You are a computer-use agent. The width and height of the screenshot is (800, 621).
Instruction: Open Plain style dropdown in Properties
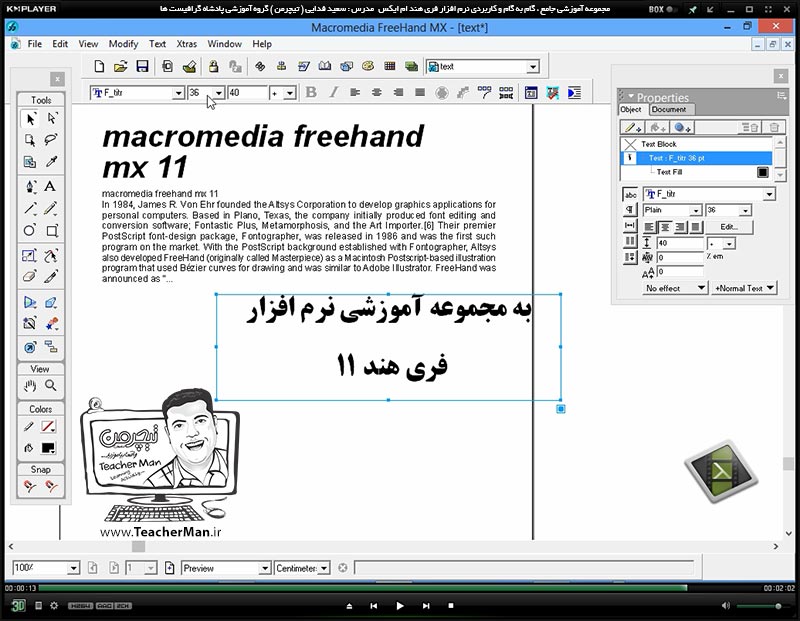click(696, 210)
